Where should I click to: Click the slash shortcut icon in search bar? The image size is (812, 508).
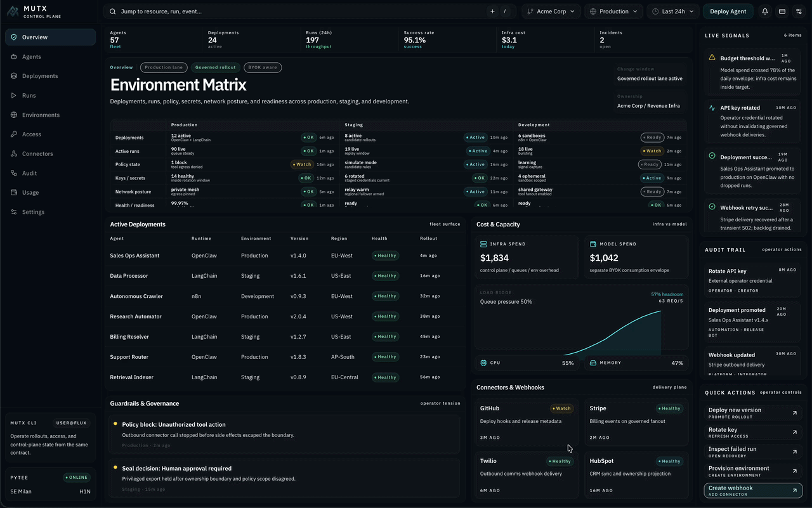pyautogui.click(x=506, y=11)
